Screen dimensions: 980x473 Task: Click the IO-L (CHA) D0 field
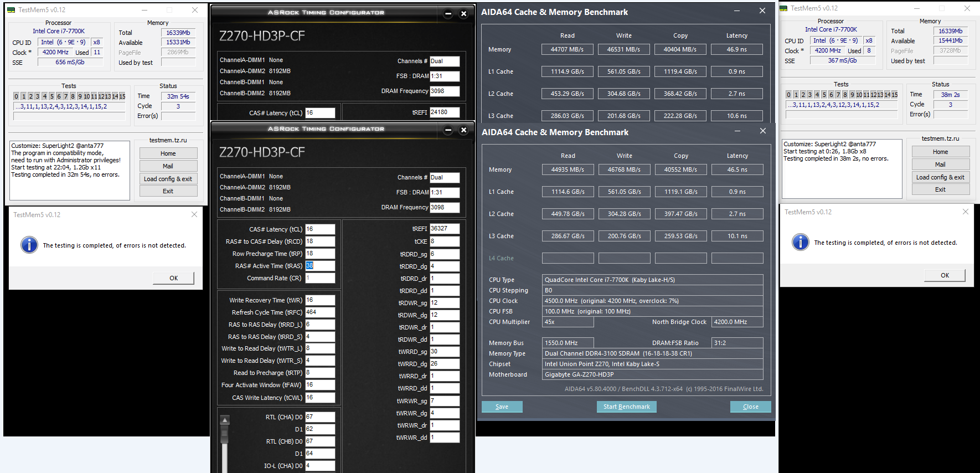(320, 466)
